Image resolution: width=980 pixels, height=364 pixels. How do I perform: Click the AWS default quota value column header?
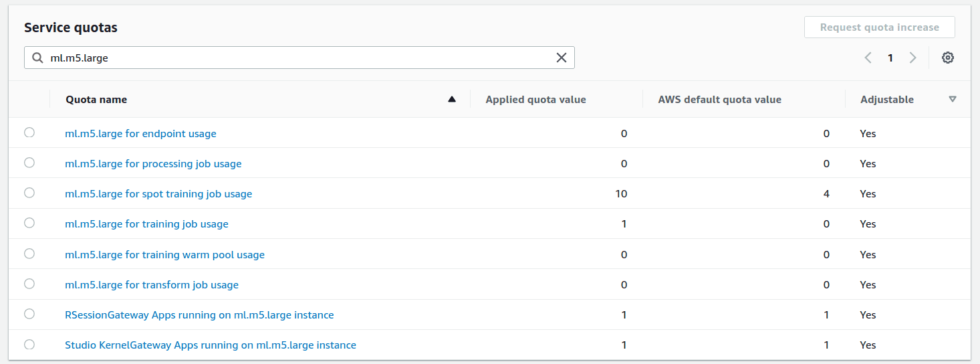719,100
